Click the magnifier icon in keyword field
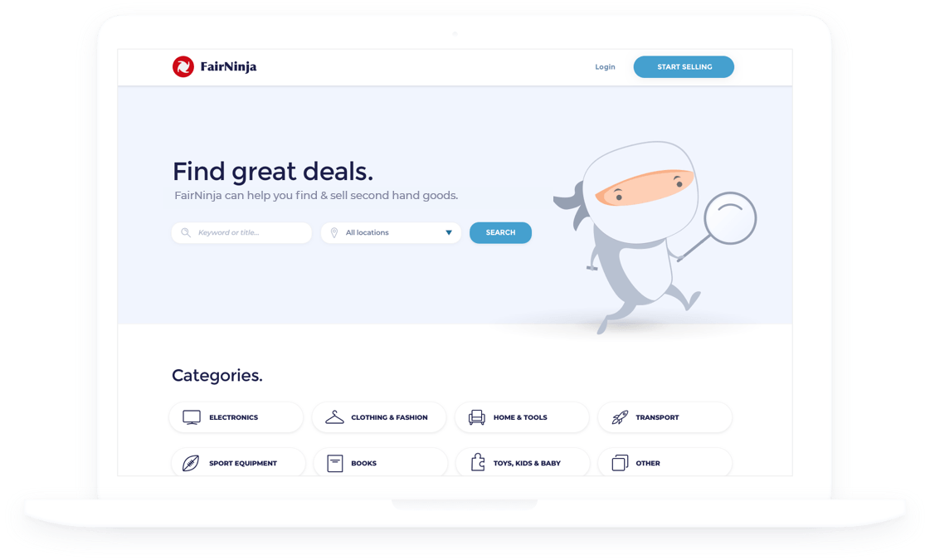Viewport: 930px width, 560px height. [186, 232]
